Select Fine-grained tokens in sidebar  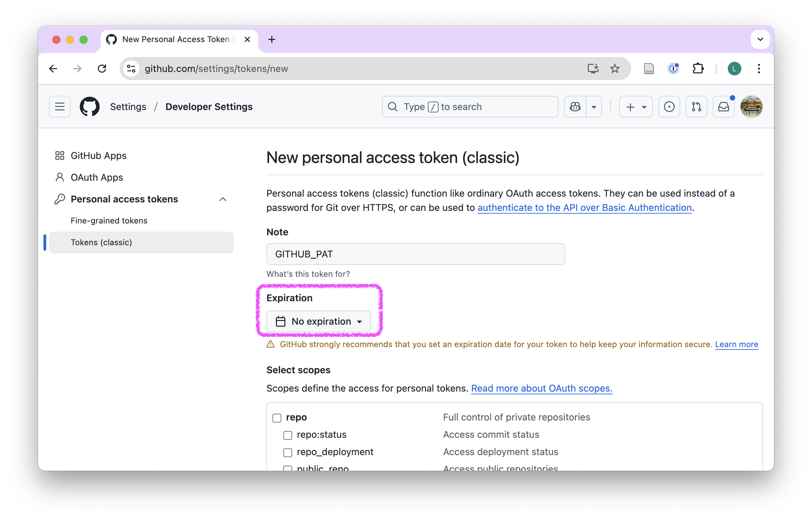[x=109, y=221]
